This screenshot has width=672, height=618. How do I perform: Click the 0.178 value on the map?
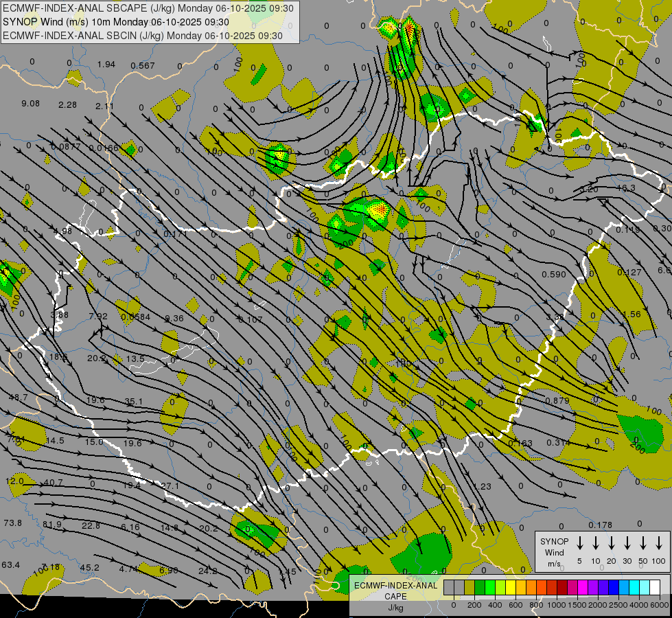[600, 525]
